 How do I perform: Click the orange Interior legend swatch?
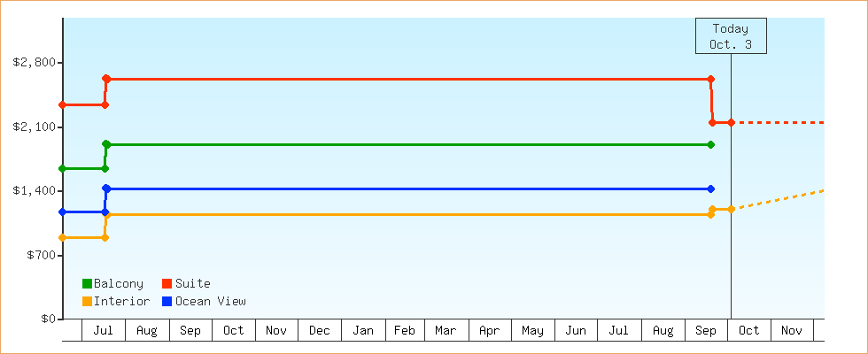[x=87, y=302]
